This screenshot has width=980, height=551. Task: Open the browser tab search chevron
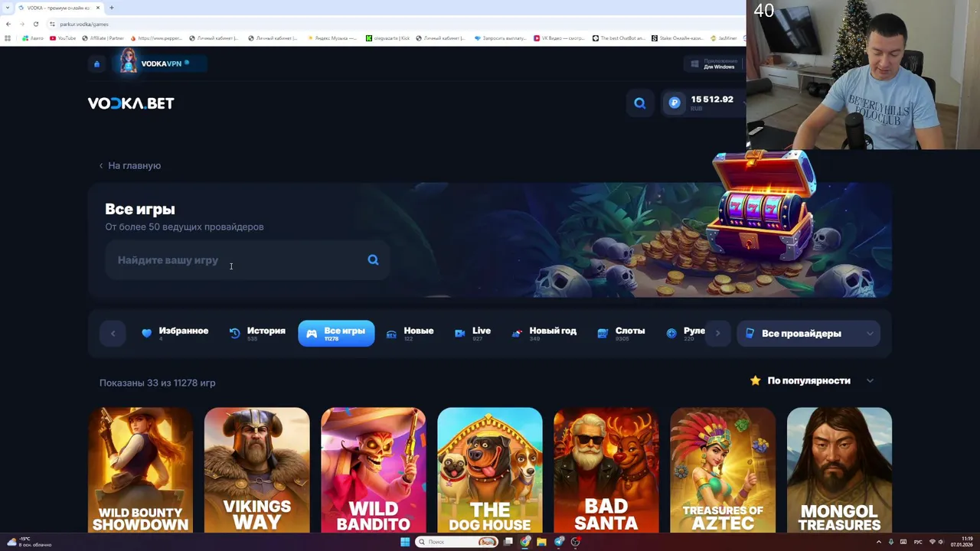point(8,8)
